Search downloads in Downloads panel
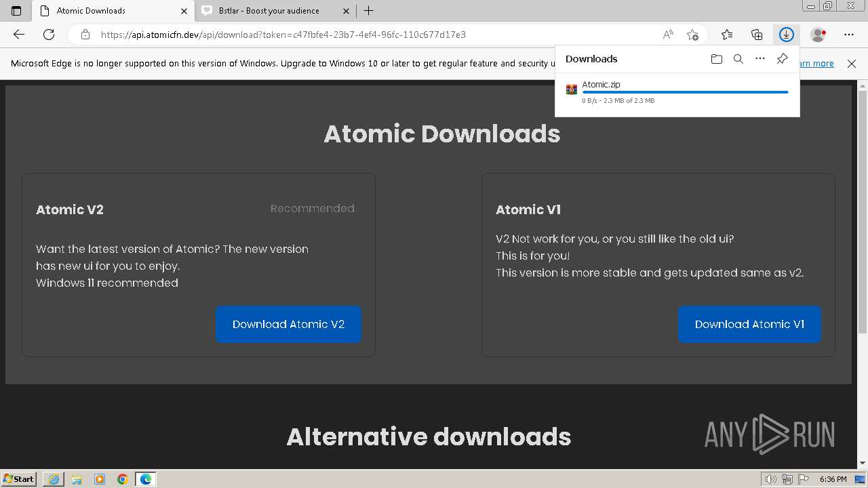 738,59
